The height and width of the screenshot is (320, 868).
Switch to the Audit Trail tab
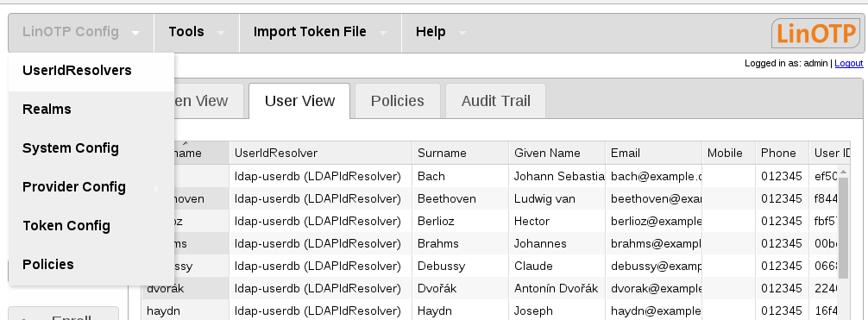coord(496,101)
